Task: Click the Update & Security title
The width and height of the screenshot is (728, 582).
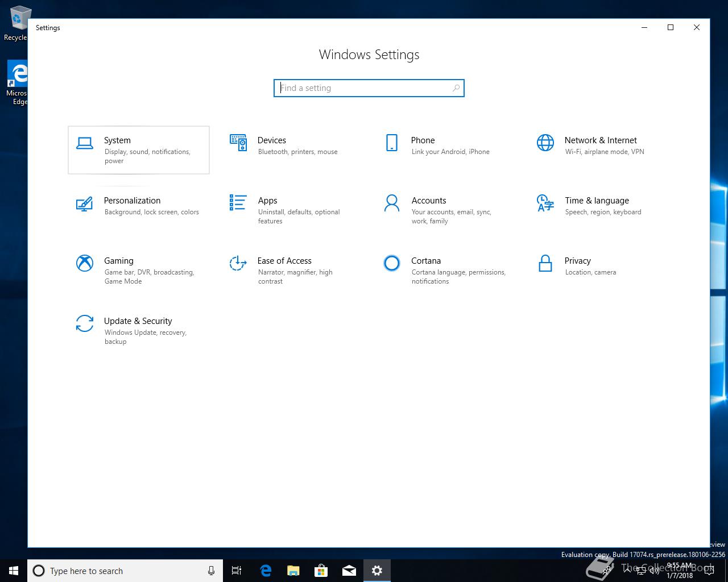Action: 138,321
